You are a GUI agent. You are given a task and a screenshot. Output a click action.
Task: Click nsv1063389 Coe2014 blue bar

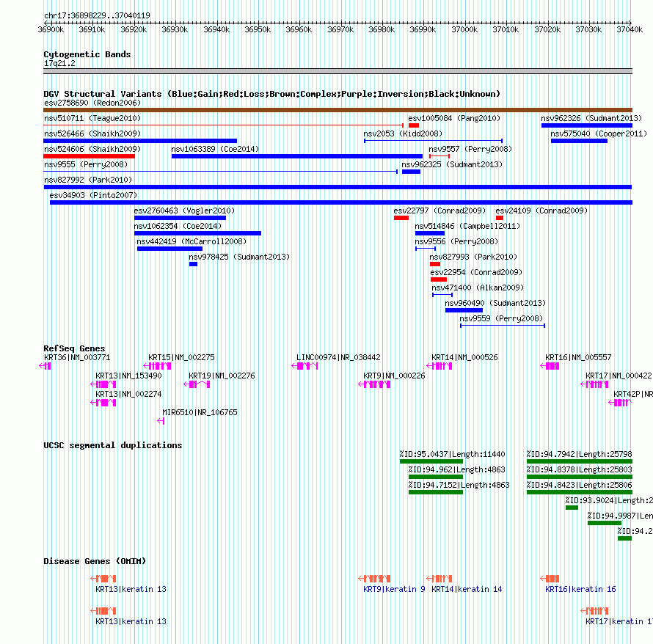[x=297, y=156]
